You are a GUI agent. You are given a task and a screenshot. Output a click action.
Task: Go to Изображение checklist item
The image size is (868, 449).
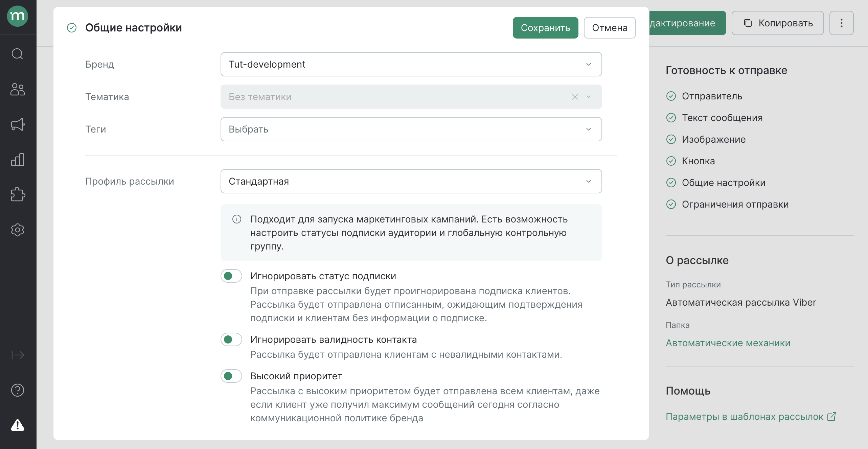(x=714, y=139)
